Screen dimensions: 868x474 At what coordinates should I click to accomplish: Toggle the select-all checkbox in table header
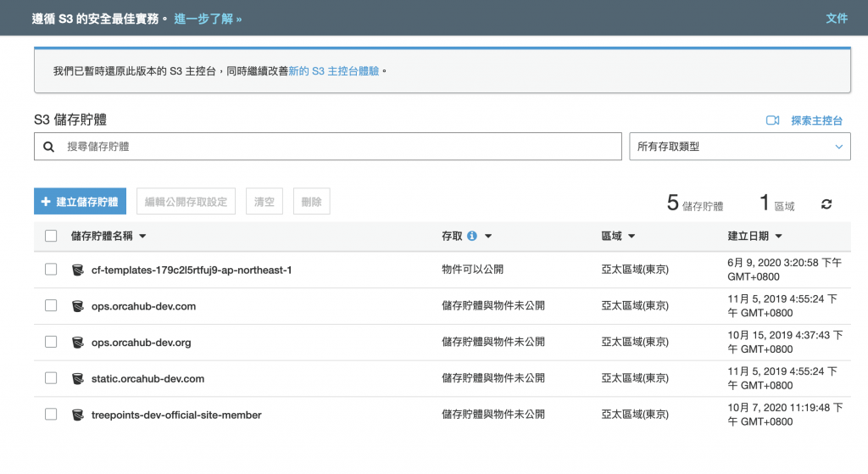[x=51, y=236]
